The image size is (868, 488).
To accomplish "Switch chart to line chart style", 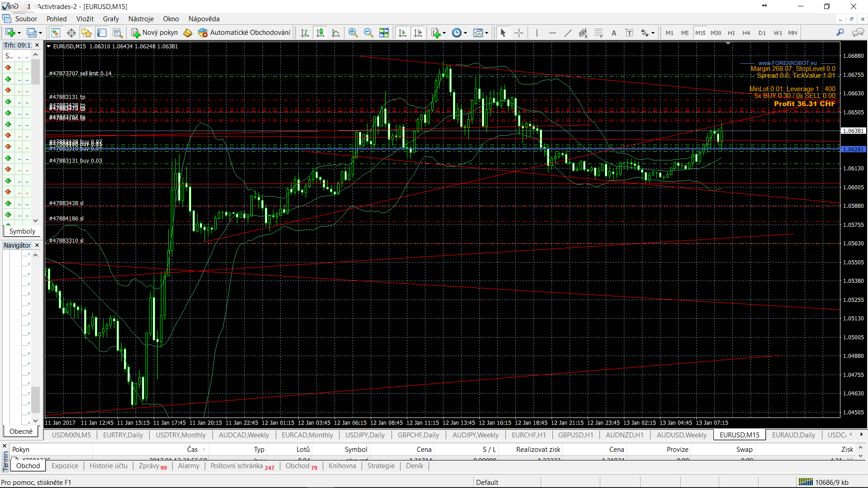I will click(336, 33).
